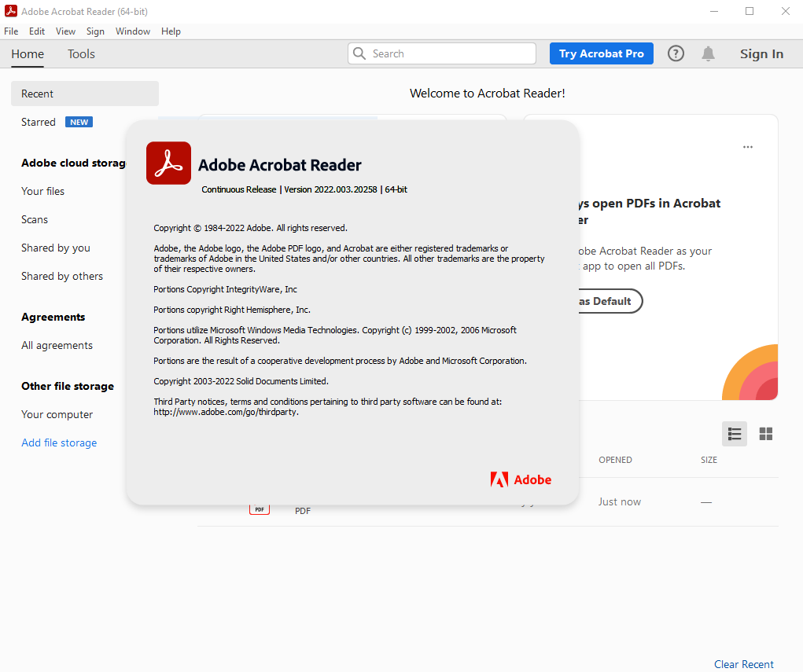Open the notifications bell icon
Viewport: 803px width, 672px height.
click(708, 53)
